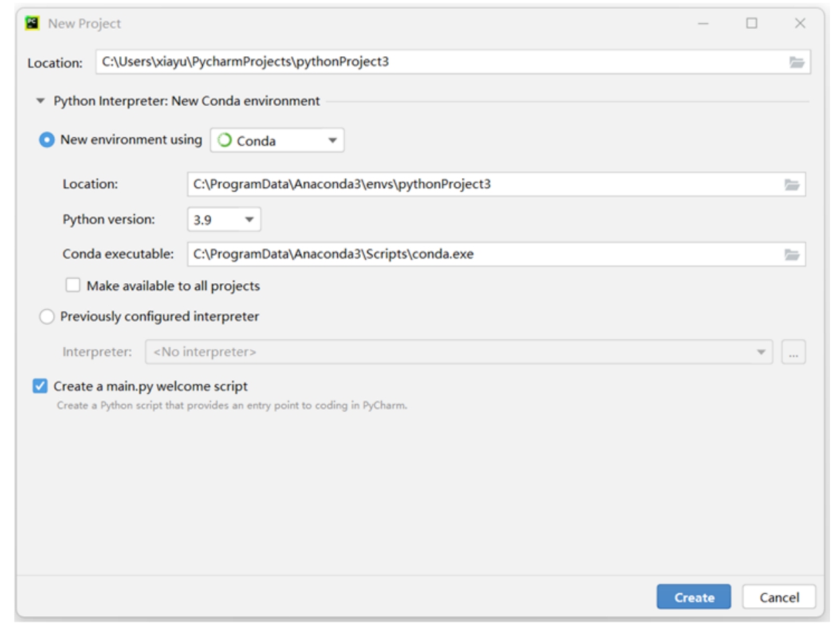Browse for the Conda environment location folder
The image size is (840, 634).
coord(792,184)
